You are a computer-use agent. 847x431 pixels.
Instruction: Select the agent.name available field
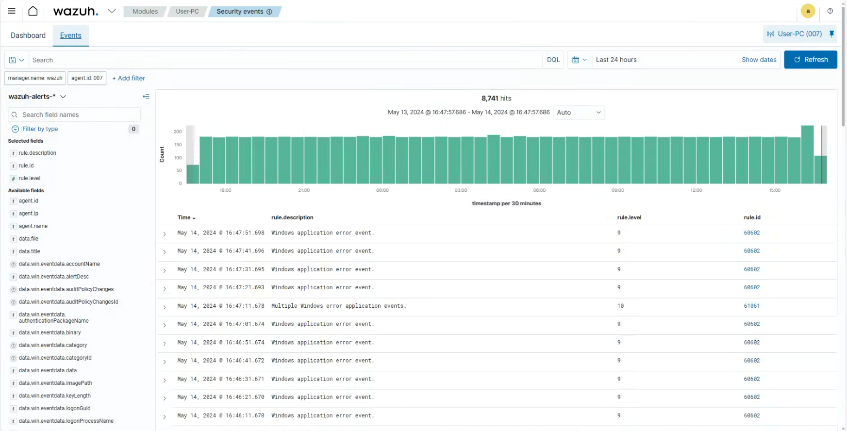point(32,226)
